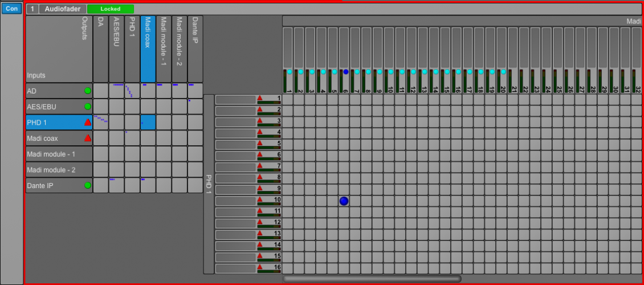Click the label field above Madi output channel 2

(x=299, y=48)
